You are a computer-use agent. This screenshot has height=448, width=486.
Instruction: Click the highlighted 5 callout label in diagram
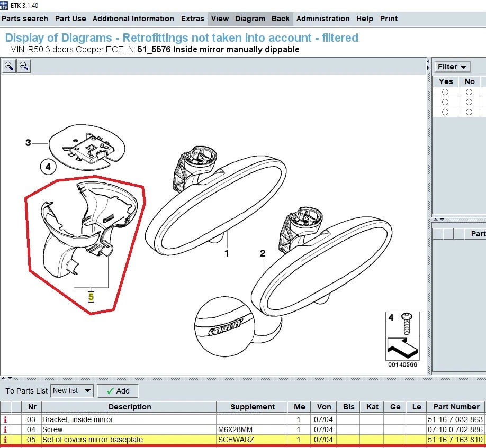(x=91, y=297)
